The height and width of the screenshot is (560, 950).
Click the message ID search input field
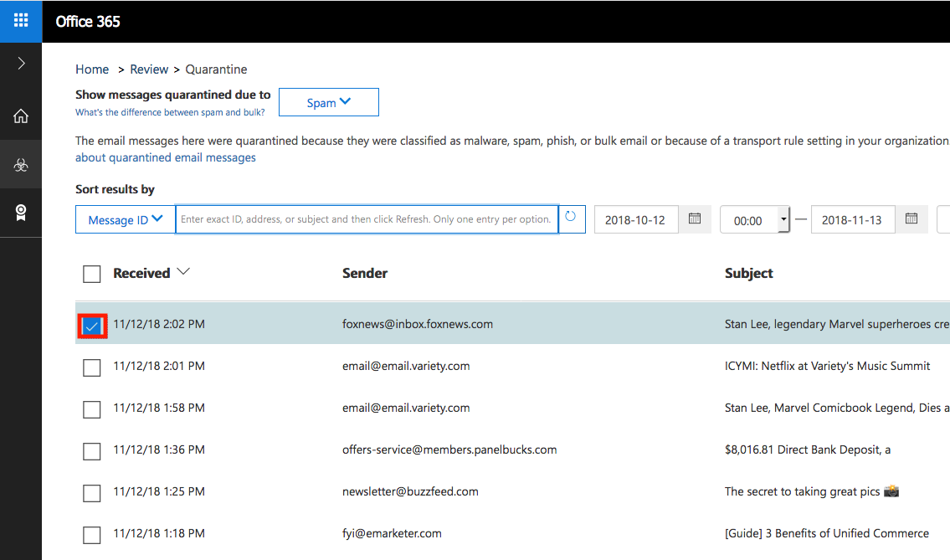367,219
